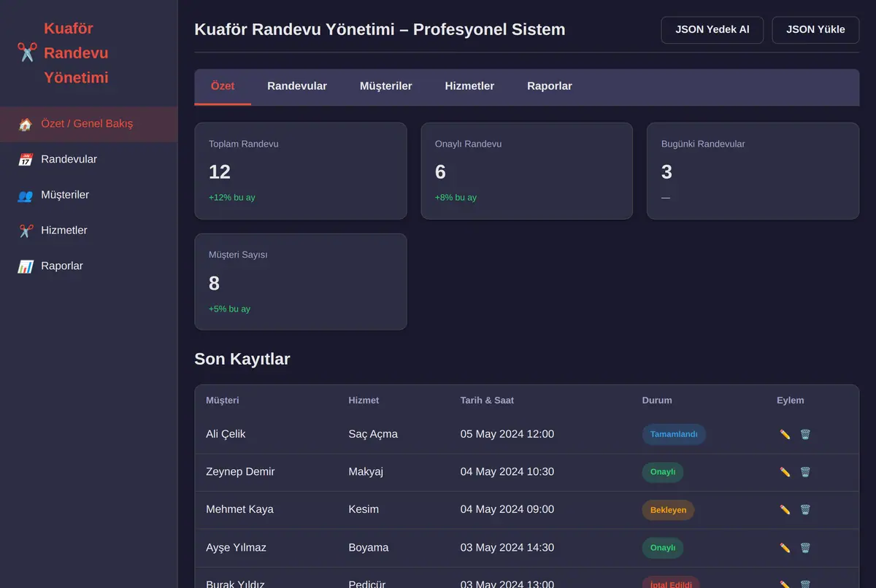The height and width of the screenshot is (588, 876).
Task: Click the JSON Yedek Al button
Action: [x=712, y=30]
